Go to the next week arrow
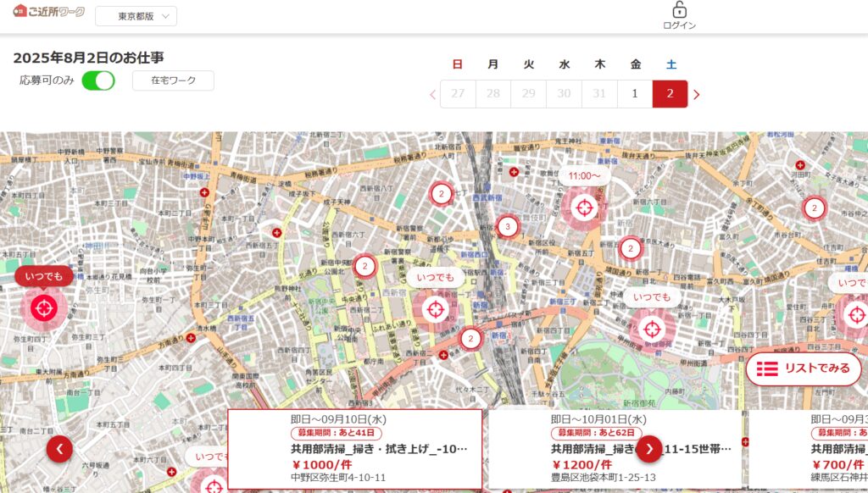The width and height of the screenshot is (868, 493). pyautogui.click(x=697, y=95)
